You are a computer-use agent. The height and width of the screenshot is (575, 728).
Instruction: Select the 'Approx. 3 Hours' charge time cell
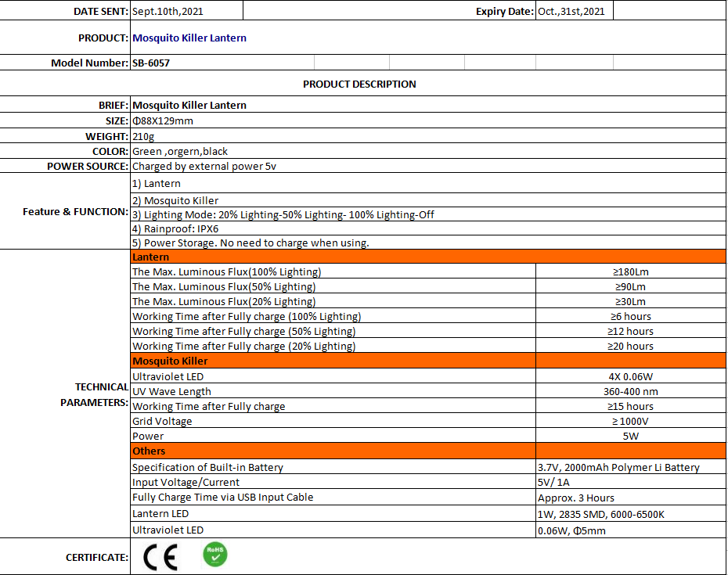tap(576, 498)
